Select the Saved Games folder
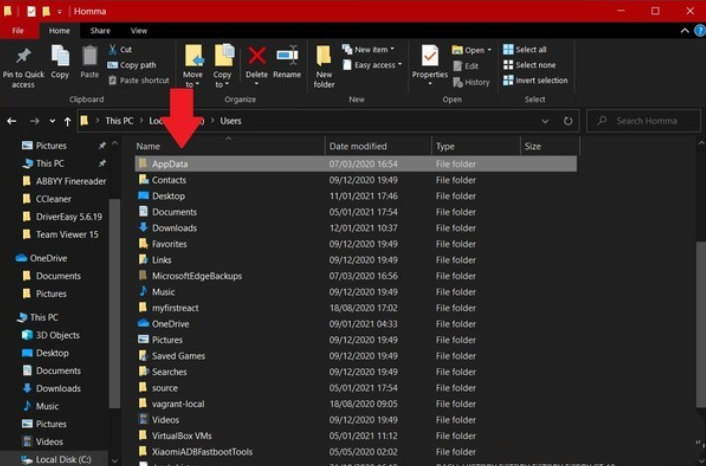Screen dimensions: 706x466 coord(355,356)
